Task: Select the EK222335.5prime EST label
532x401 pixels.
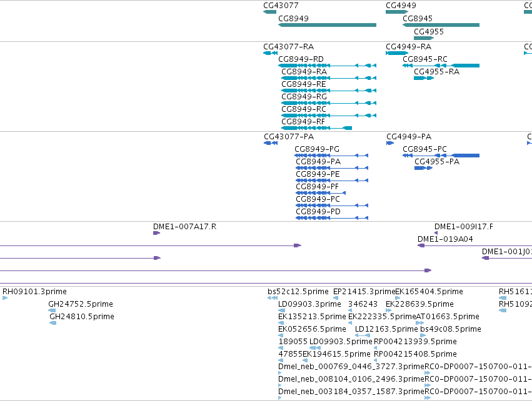Action: click(382, 317)
